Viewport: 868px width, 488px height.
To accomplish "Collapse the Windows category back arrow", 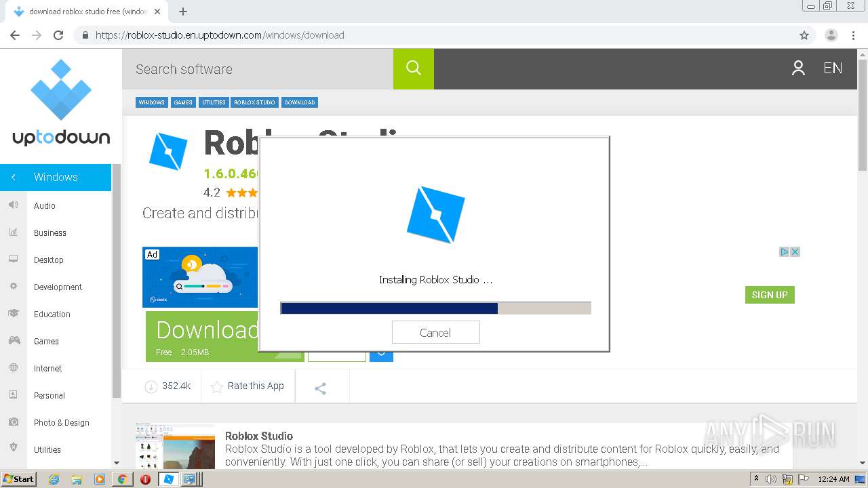I will (x=13, y=177).
